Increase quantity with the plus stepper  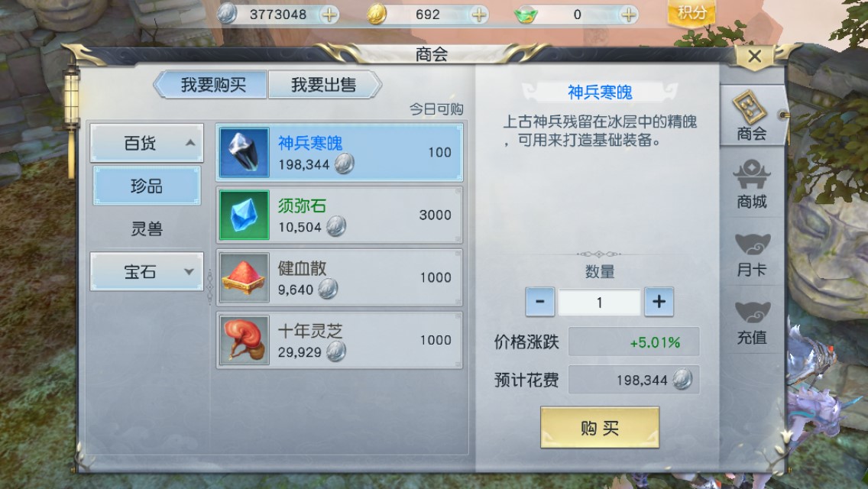coord(659,302)
